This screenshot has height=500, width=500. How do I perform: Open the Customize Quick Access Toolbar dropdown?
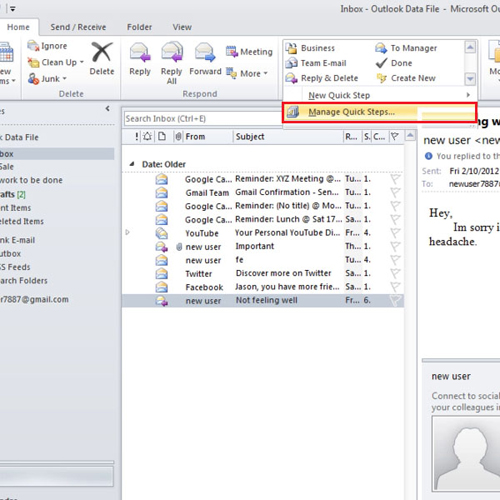[12, 9]
